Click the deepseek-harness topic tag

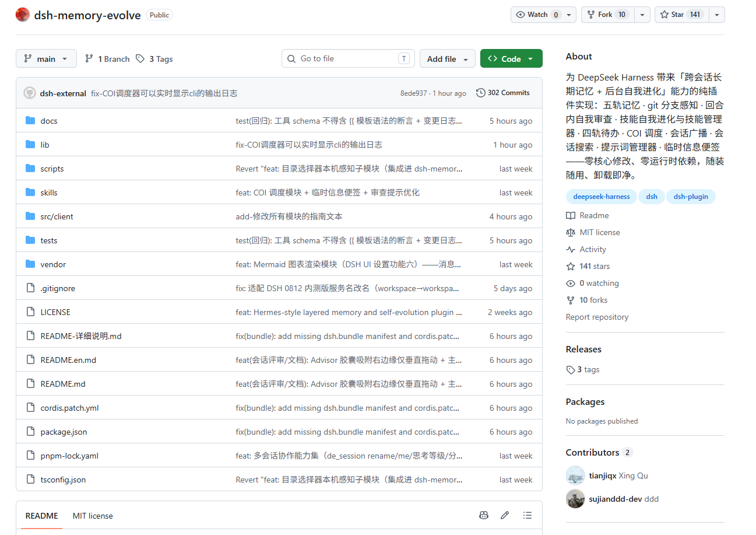pyautogui.click(x=602, y=197)
